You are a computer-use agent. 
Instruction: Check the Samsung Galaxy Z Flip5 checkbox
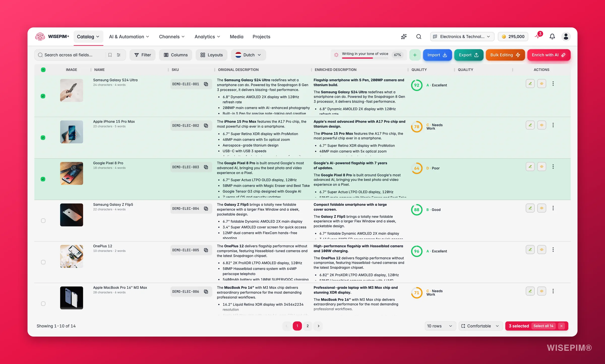(43, 221)
